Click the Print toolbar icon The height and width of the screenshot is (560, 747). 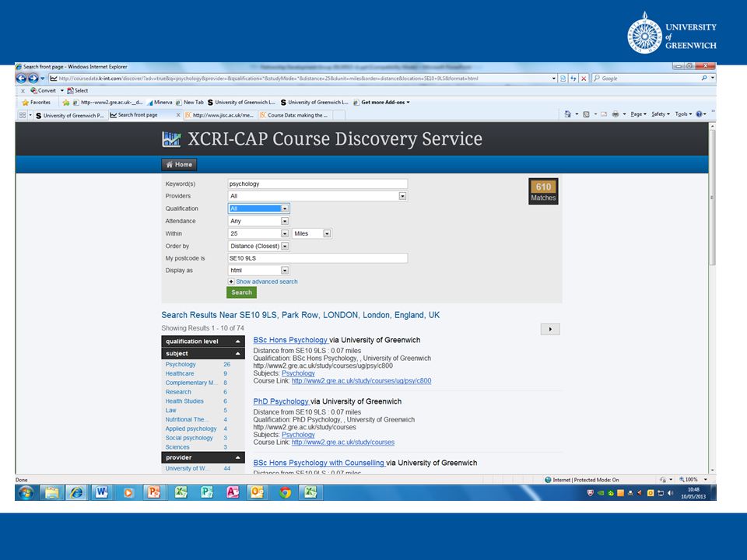[x=615, y=114]
